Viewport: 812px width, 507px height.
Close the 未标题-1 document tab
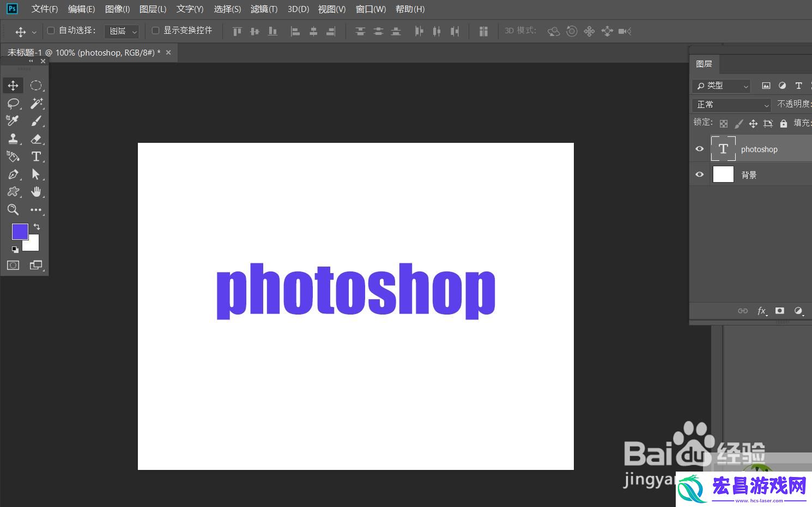[168, 52]
